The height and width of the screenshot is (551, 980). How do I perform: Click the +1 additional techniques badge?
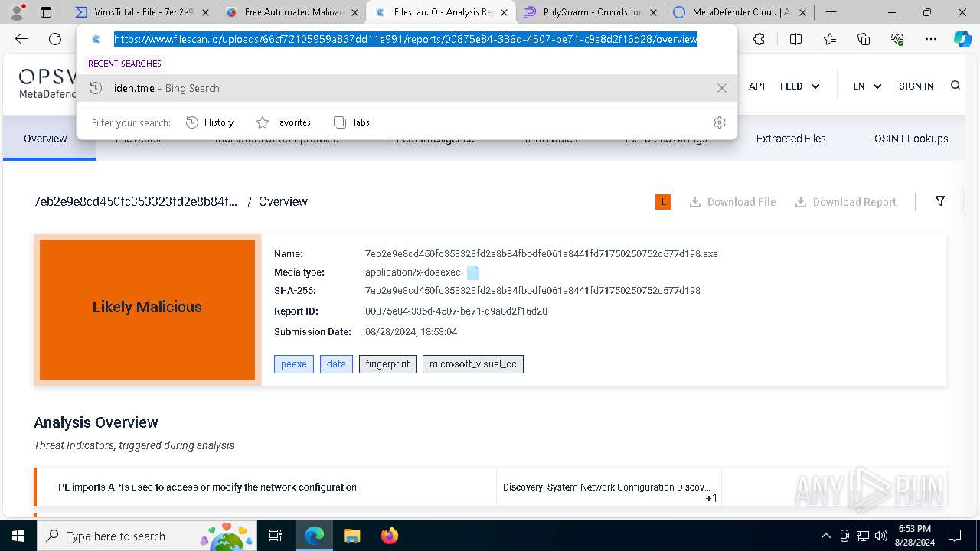711,499
